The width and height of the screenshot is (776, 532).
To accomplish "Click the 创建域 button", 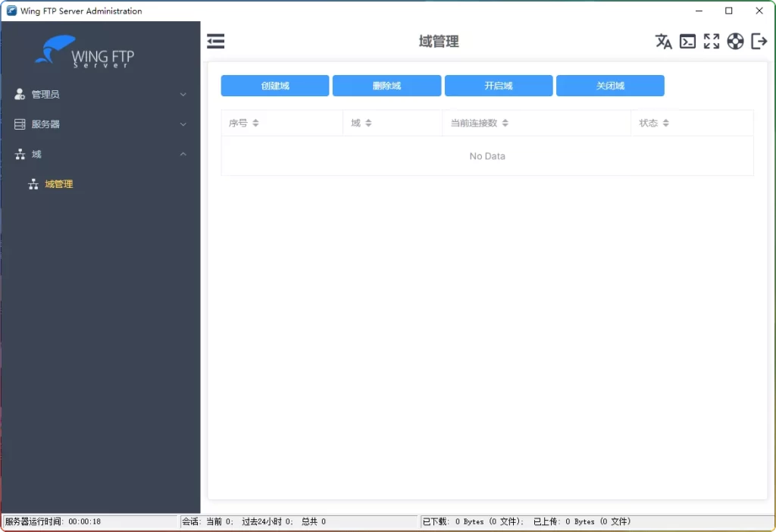I will (x=274, y=86).
